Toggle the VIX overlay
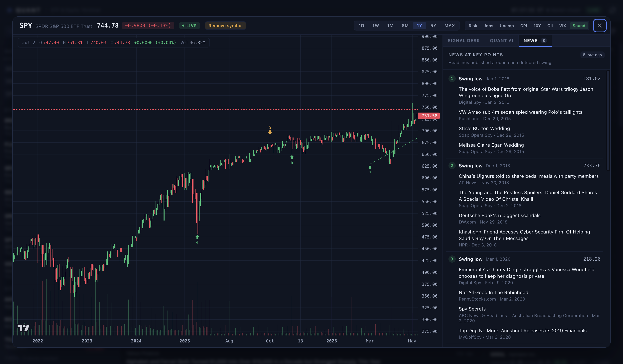Viewport: 623px width, 364px height. pos(562,26)
